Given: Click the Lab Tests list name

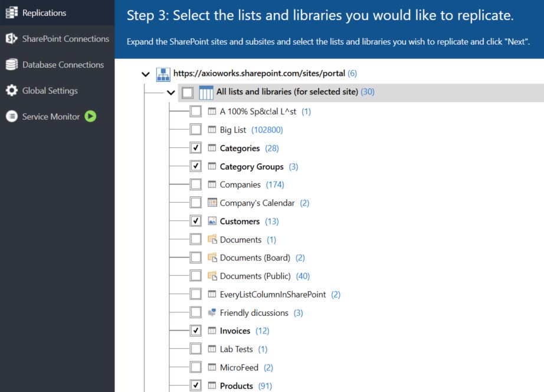Looking at the screenshot, I should pyautogui.click(x=236, y=349).
